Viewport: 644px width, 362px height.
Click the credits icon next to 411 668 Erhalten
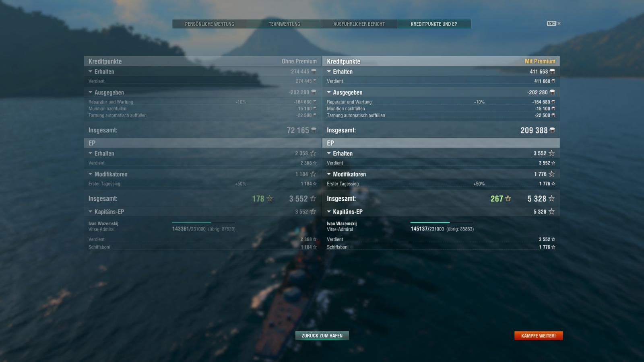552,71
